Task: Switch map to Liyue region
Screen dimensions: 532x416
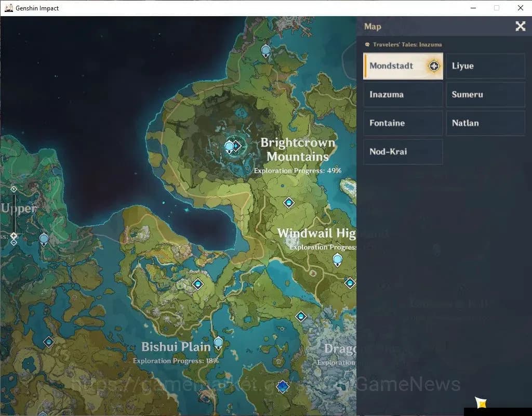Action: pos(486,66)
